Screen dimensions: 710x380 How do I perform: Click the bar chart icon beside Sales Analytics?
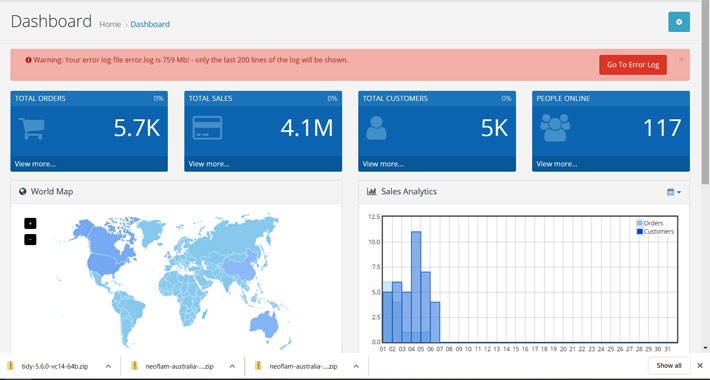372,192
